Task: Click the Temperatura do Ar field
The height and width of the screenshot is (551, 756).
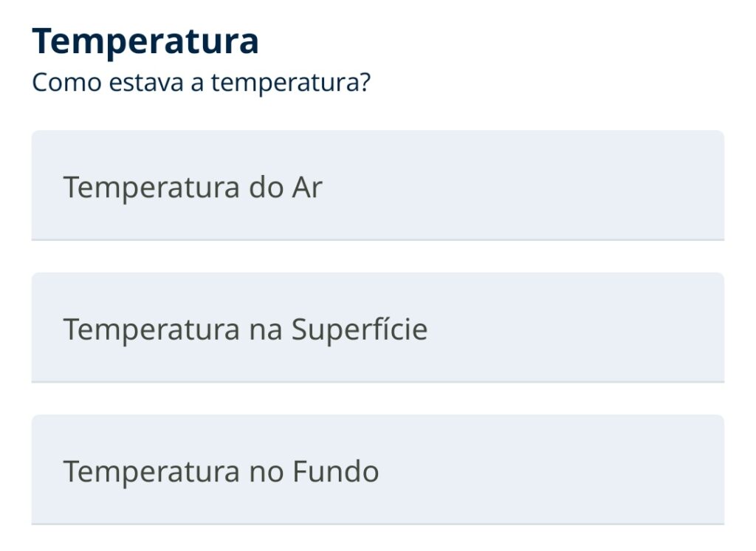Action: pos(377,186)
